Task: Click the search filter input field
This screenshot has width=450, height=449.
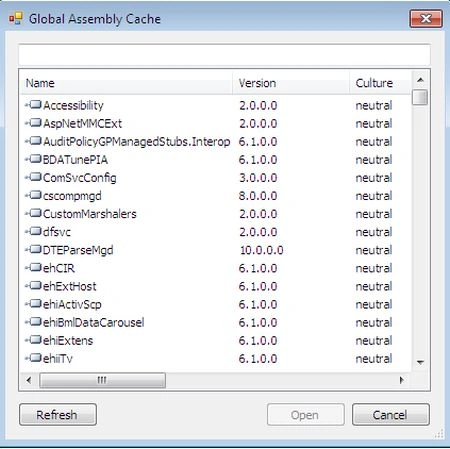Action: (x=224, y=54)
